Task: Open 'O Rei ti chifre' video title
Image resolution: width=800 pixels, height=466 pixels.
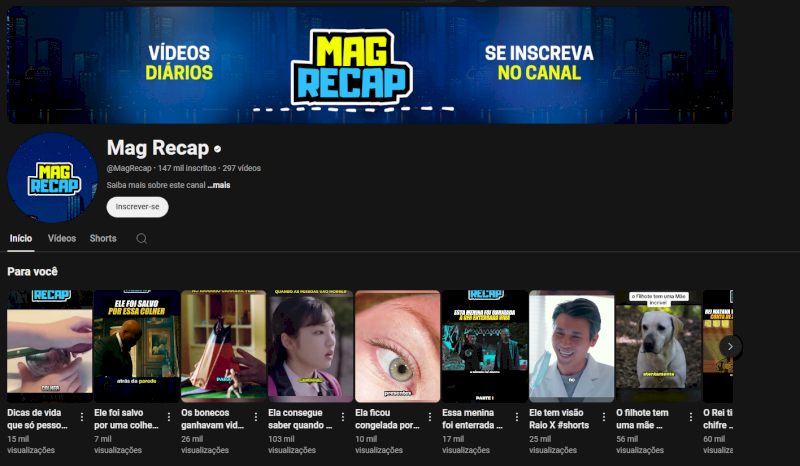Action: 718,419
